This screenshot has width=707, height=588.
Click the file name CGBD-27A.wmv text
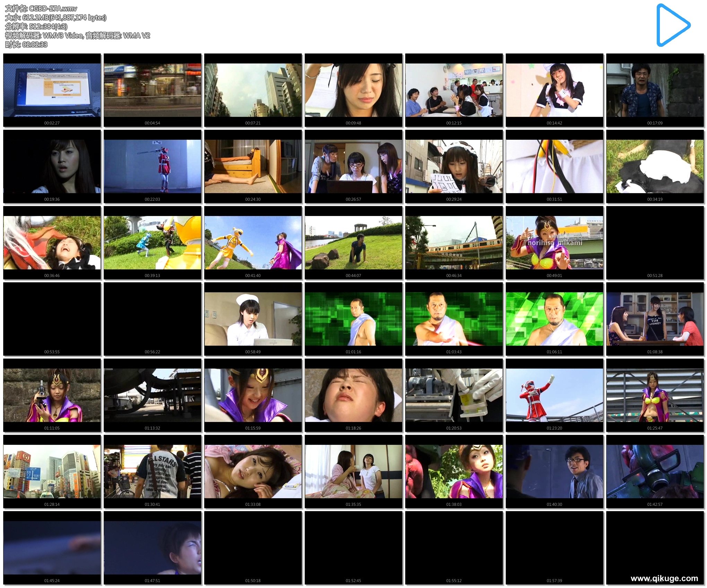point(53,8)
